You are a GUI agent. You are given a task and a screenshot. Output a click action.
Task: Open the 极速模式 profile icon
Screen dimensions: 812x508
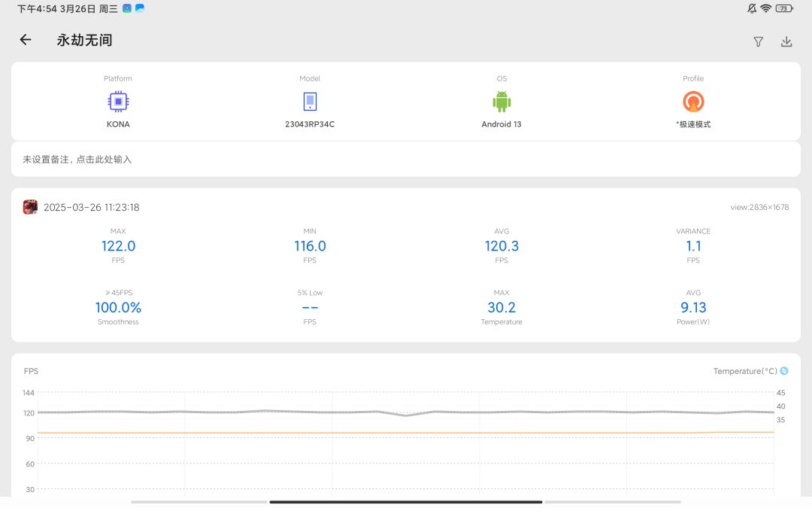tap(693, 102)
